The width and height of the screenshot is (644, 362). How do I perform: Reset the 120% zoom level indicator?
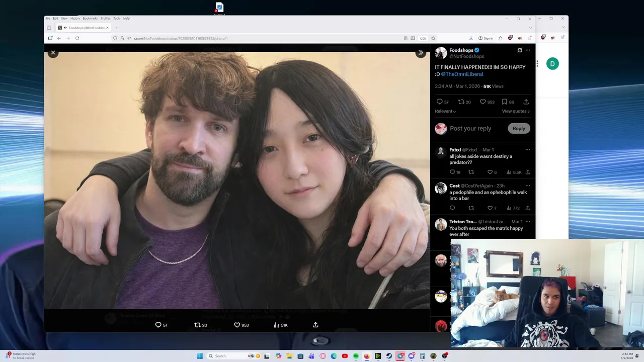coord(423,38)
